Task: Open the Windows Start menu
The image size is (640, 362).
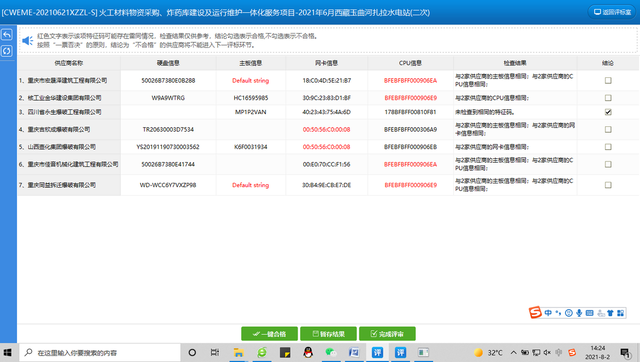Action: (7, 353)
